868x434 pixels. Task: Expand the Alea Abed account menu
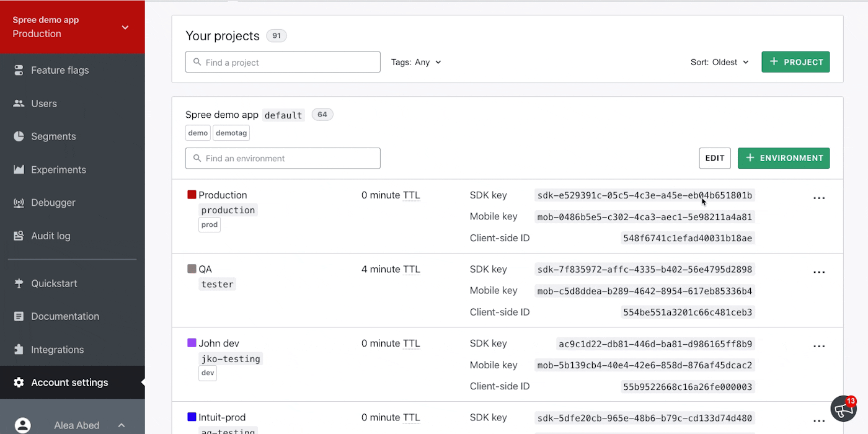point(122,425)
